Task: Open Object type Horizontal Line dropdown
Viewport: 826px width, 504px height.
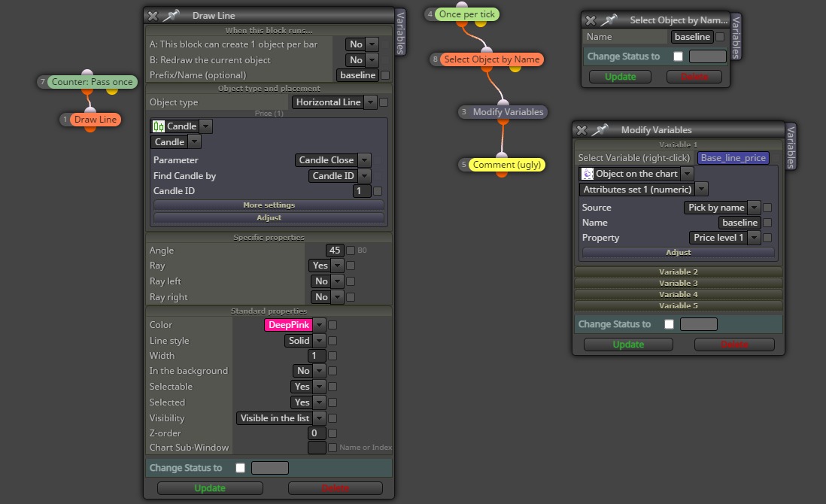Action: 335,102
